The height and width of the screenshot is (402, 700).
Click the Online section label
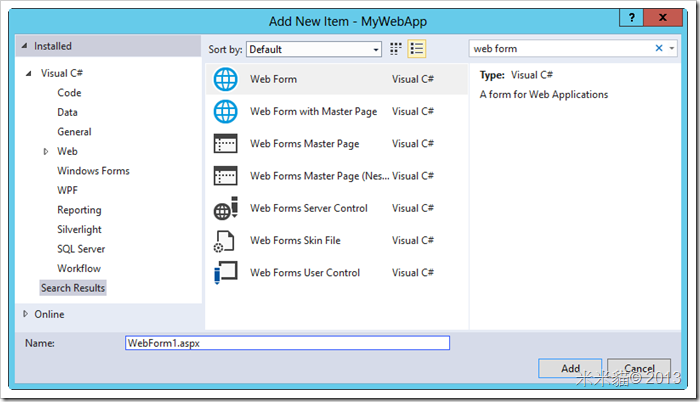pos(49,314)
